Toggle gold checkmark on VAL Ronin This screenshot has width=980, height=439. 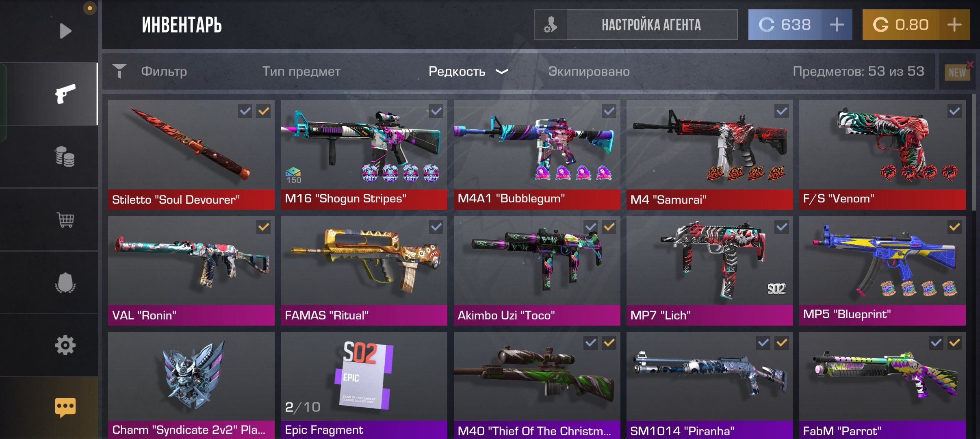pos(264,227)
